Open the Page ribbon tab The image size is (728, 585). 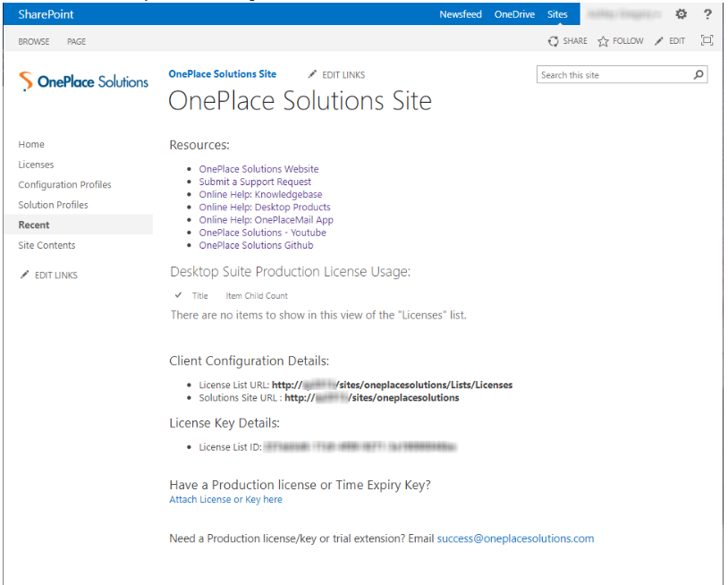(x=76, y=42)
